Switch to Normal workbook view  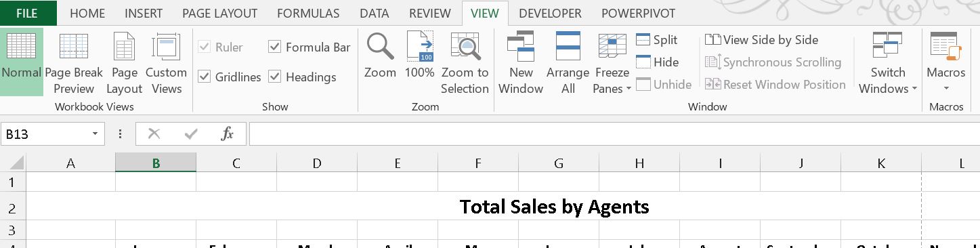[x=22, y=63]
